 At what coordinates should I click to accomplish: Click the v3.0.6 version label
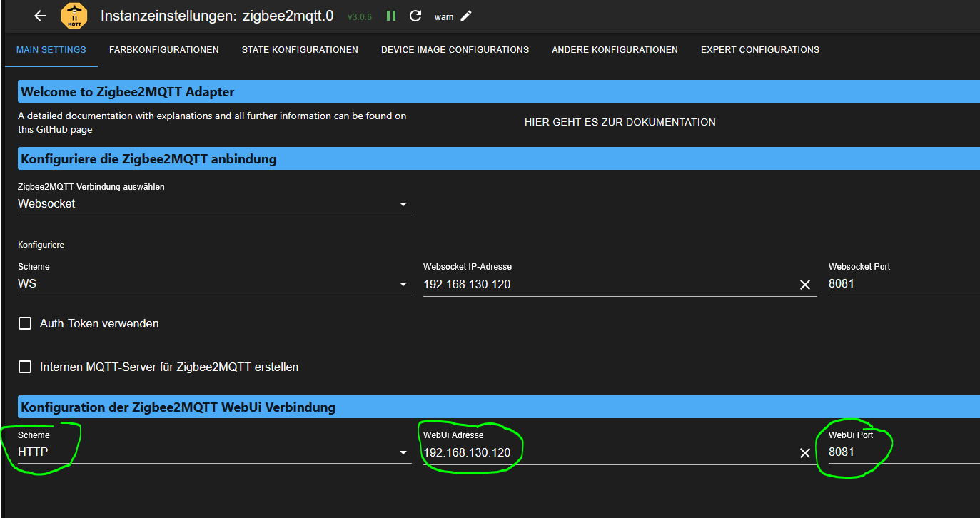pyautogui.click(x=360, y=16)
